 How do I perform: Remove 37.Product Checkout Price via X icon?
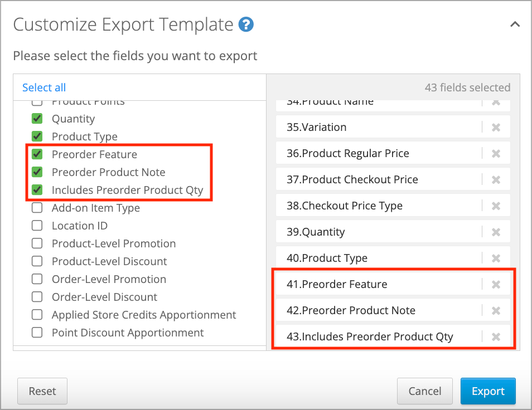click(496, 179)
